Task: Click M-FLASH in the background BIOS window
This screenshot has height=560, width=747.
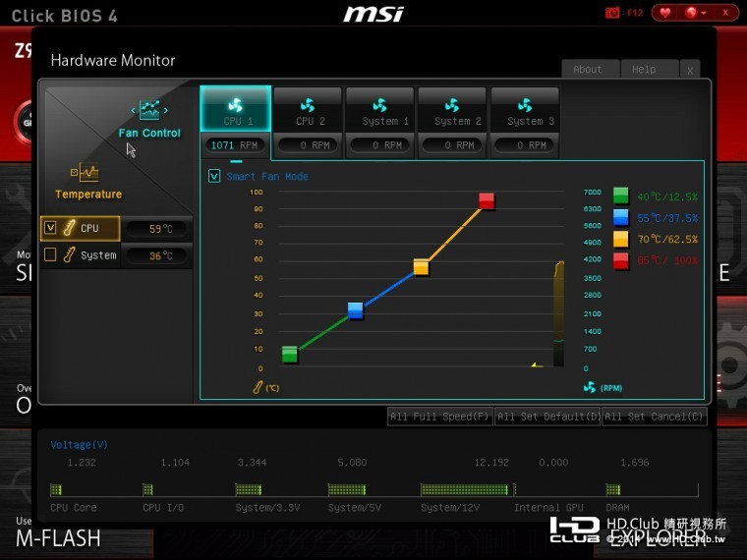Action: pyautogui.click(x=58, y=538)
